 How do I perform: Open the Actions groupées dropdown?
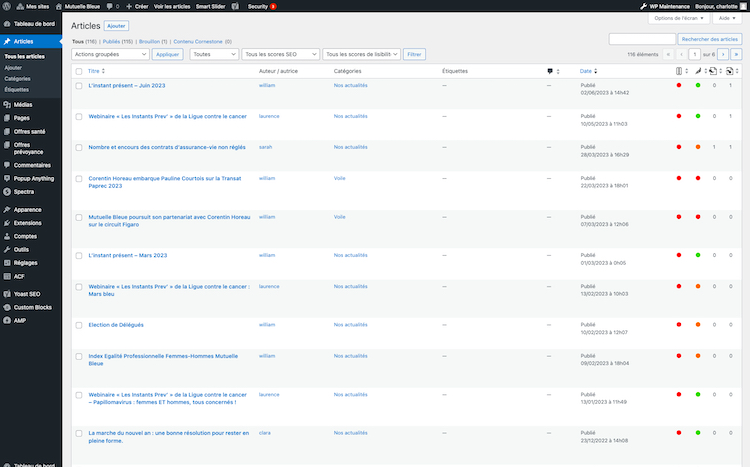[110, 54]
